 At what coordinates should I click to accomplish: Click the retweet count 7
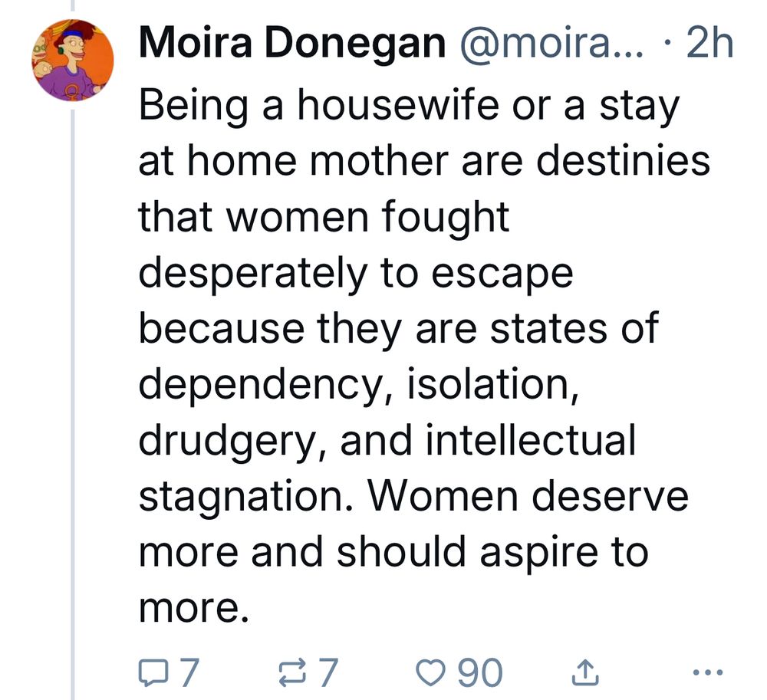[328, 672]
